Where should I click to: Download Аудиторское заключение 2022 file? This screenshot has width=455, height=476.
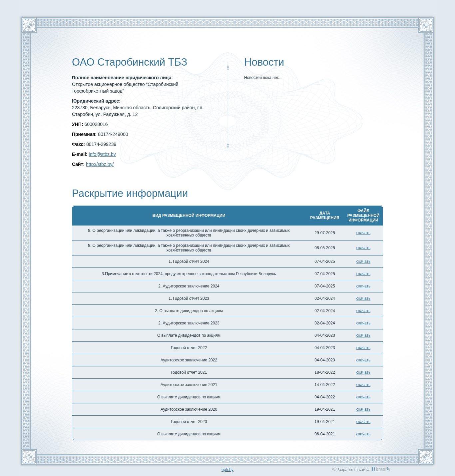pyautogui.click(x=363, y=360)
